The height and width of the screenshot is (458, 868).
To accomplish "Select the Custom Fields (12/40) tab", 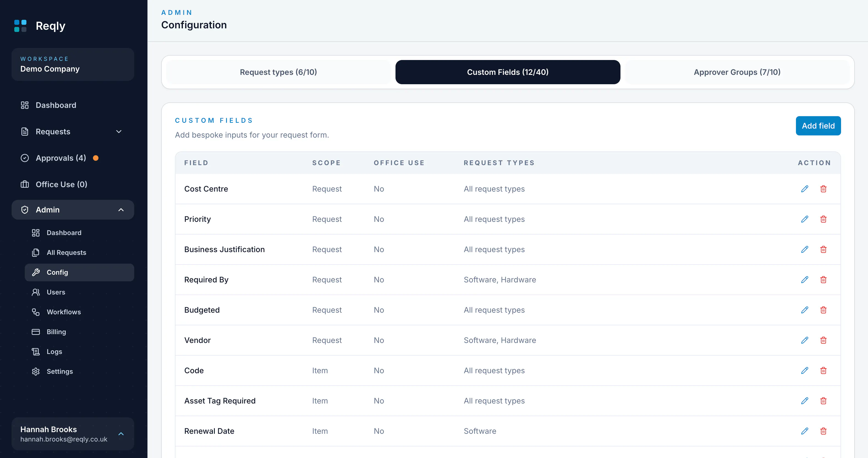I will pyautogui.click(x=508, y=72).
